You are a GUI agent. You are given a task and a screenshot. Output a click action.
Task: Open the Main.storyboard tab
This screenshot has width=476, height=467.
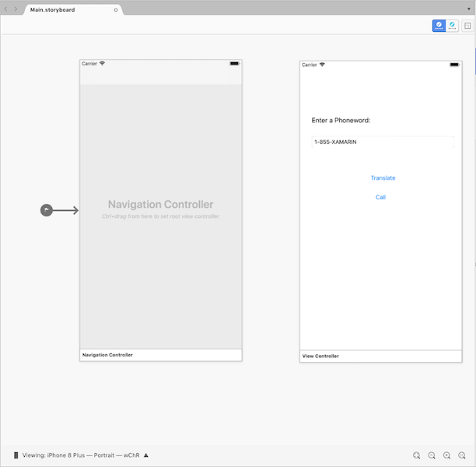click(53, 9)
